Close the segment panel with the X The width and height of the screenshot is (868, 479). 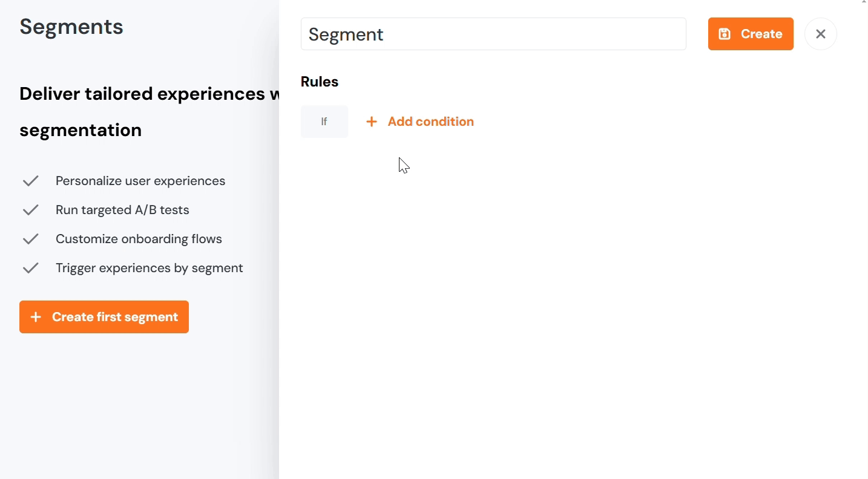pyautogui.click(x=820, y=34)
